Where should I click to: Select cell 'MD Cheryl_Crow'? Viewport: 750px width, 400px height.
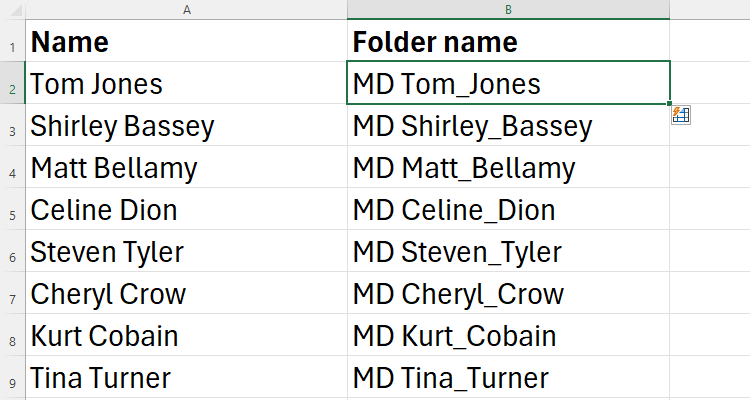[508, 294]
